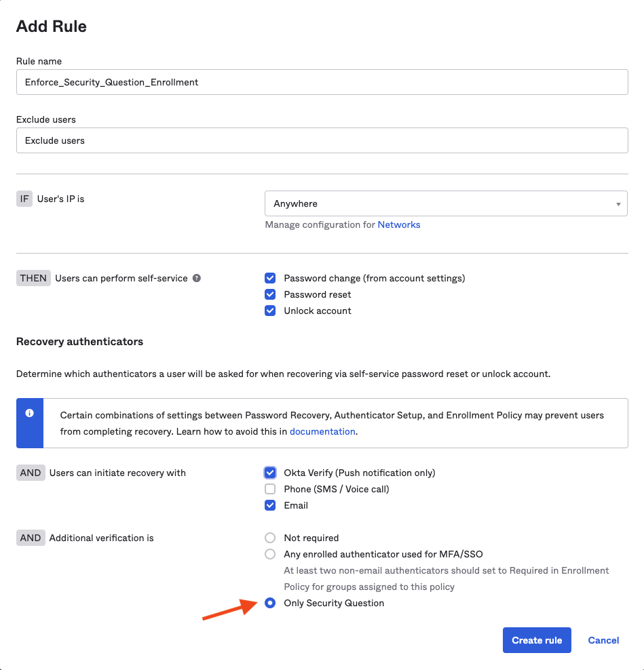Screen dimensions: 644x670
Task: Click the blue info icon in the notice
Action: pos(29,413)
